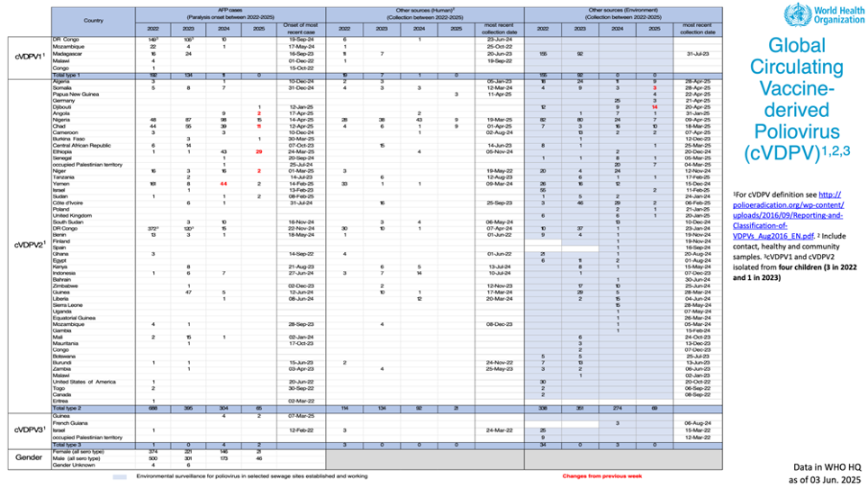The height and width of the screenshot is (488, 868).
Task: Click the cVDPV1 row group label
Action: pyautogui.click(x=25, y=55)
